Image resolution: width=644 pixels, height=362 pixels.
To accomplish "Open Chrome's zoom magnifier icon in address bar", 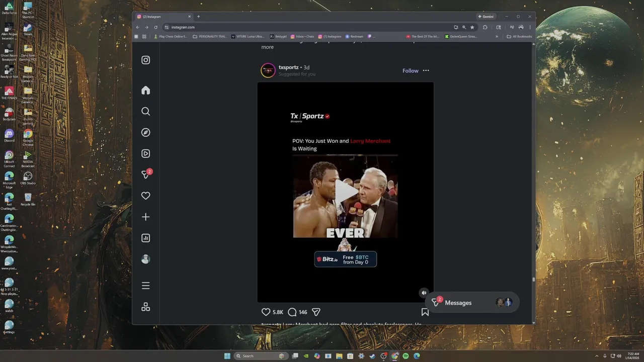I will click(464, 27).
